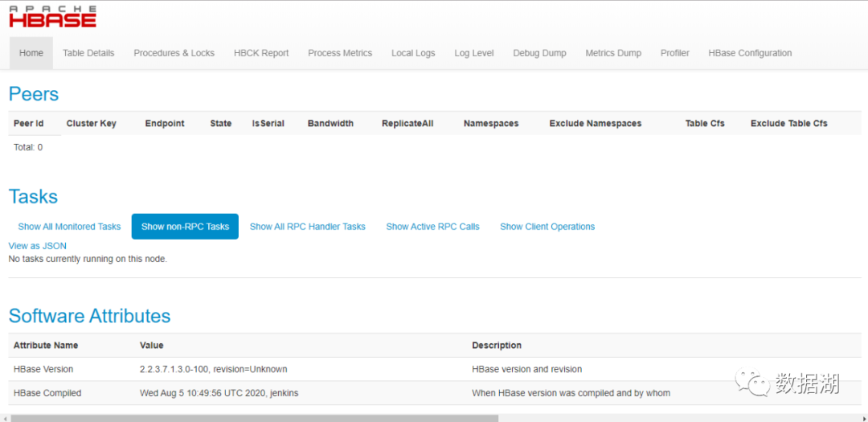
Task: Open the Home tab
Action: 31,53
